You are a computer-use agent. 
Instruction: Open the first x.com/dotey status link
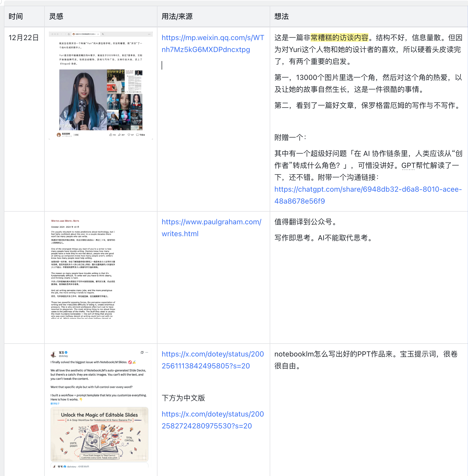(x=213, y=360)
